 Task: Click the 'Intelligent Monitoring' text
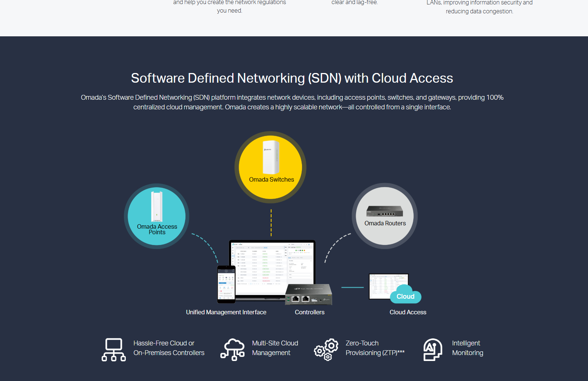pos(468,348)
